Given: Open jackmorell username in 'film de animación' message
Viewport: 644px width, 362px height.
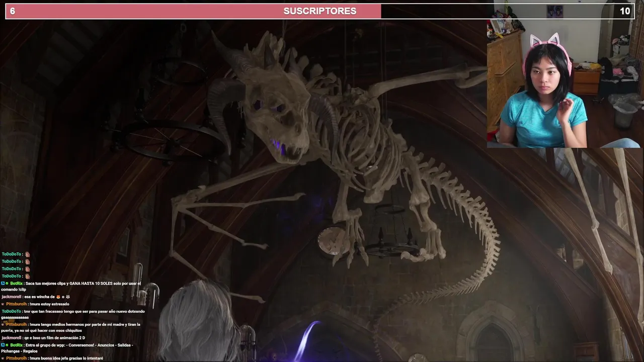Looking at the screenshot, I should (11, 338).
